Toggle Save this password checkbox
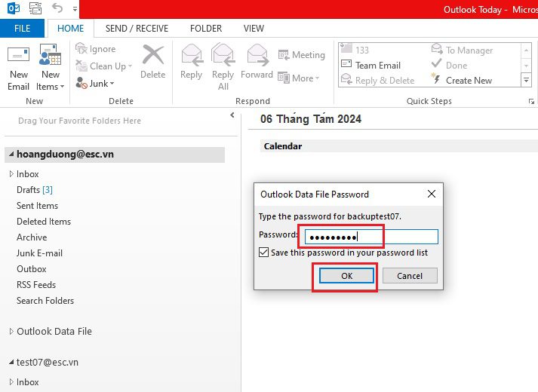 263,253
